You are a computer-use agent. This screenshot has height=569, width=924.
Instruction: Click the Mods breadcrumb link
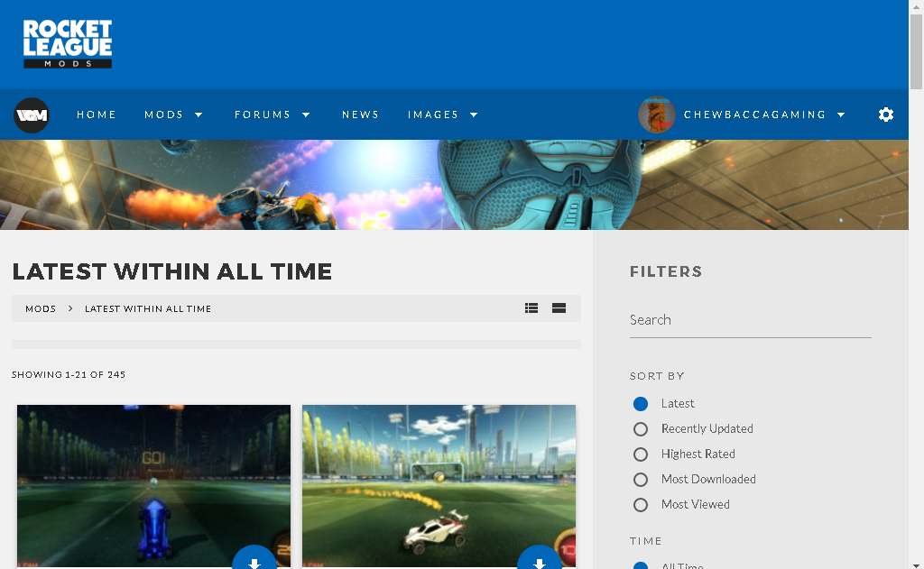[x=41, y=308]
